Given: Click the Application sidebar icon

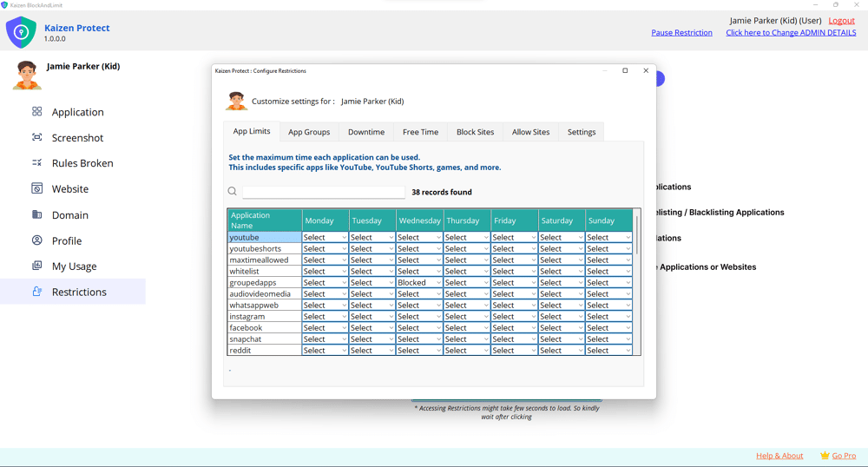Looking at the screenshot, I should point(36,112).
